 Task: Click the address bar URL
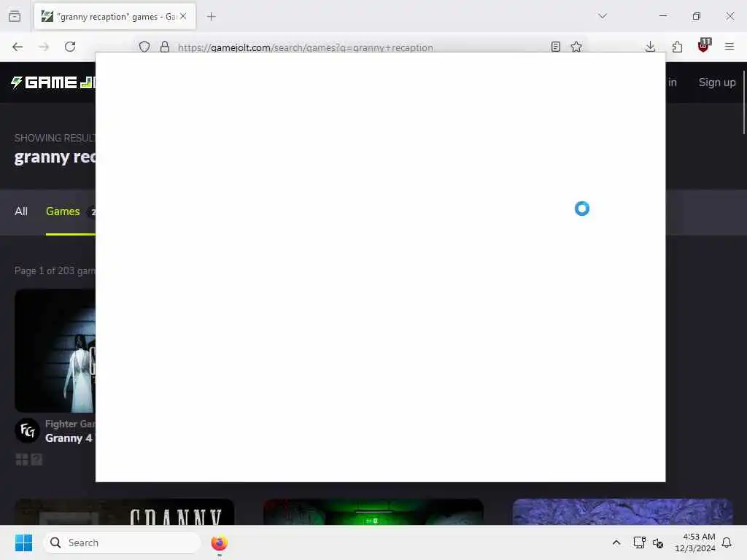pos(306,47)
